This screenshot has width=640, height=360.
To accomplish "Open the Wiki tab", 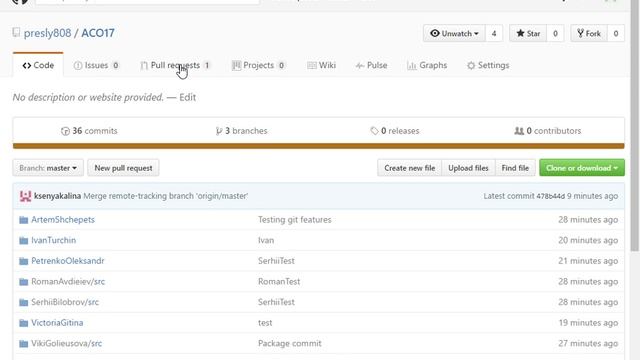I will click(x=322, y=65).
